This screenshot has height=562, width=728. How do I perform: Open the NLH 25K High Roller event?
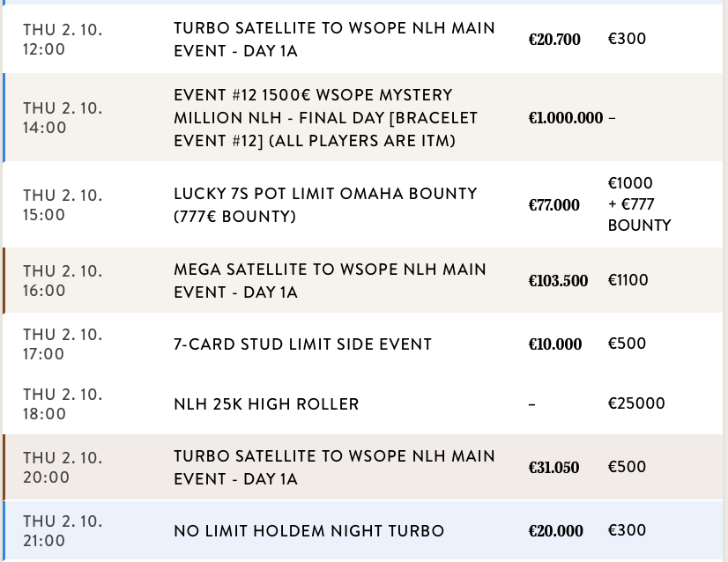tap(266, 404)
